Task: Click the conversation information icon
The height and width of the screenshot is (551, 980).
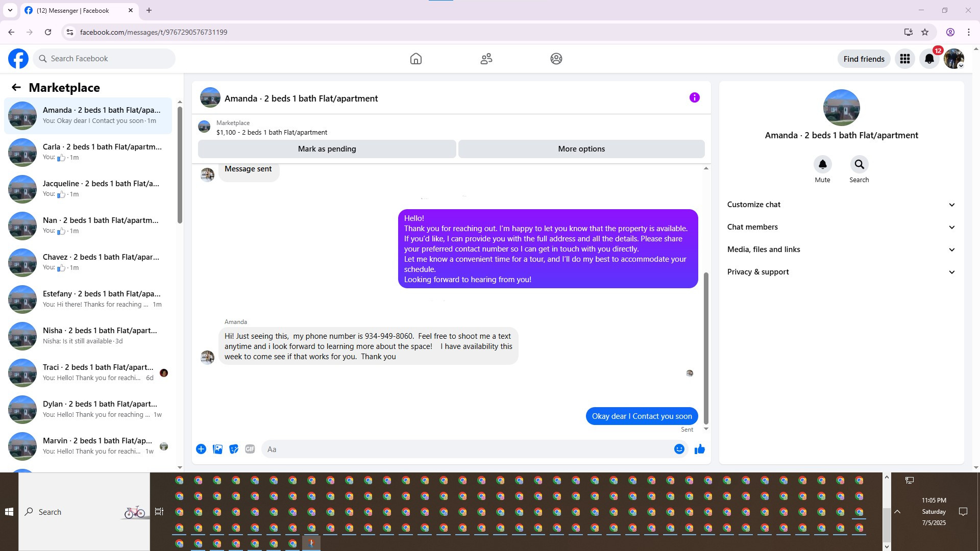Action: (x=694, y=97)
